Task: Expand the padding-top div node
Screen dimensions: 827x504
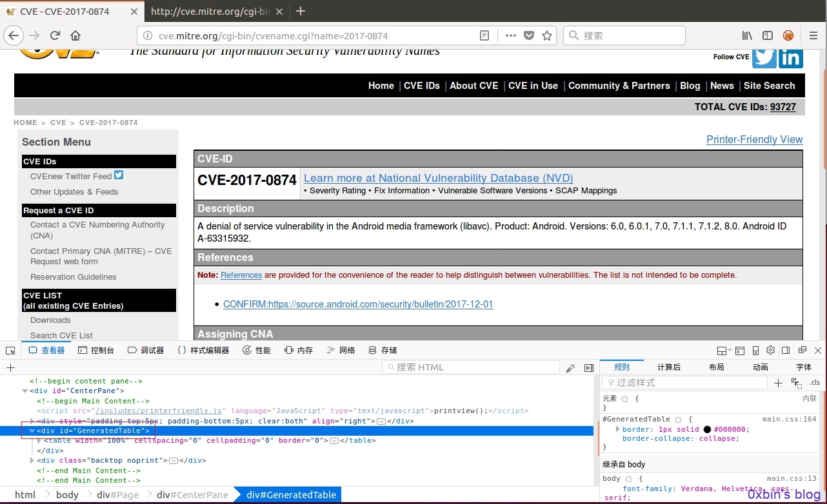Action: [32, 421]
